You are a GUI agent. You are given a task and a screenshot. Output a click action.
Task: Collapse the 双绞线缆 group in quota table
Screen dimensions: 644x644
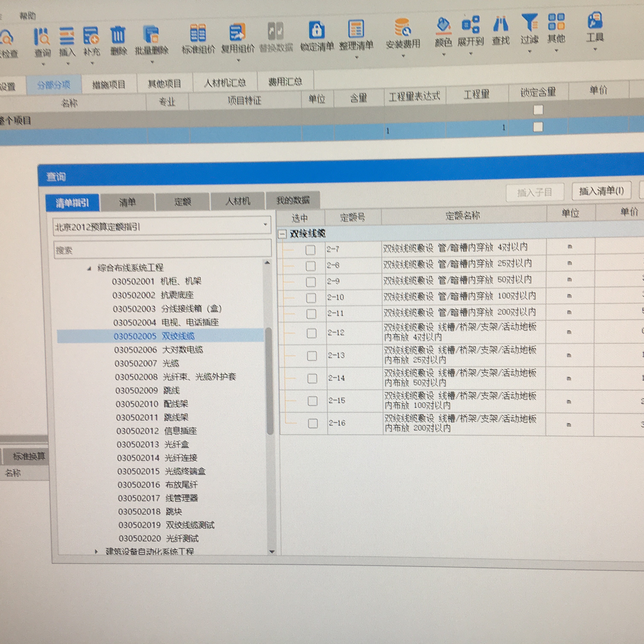282,234
